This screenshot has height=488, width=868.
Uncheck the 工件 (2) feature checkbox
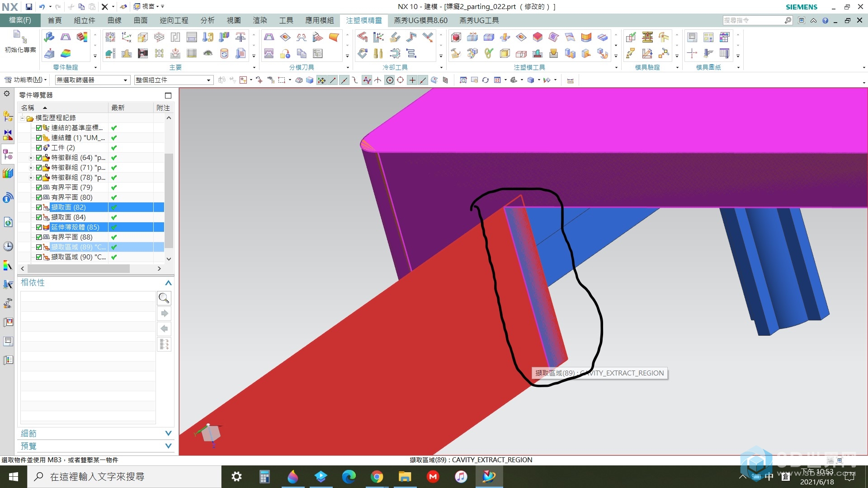tap(39, 148)
